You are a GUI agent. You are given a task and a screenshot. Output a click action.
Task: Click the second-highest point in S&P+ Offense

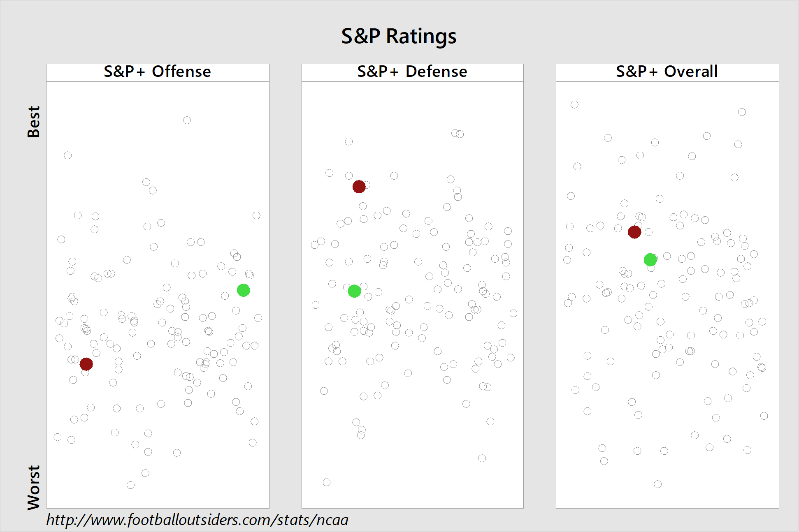(x=67, y=155)
